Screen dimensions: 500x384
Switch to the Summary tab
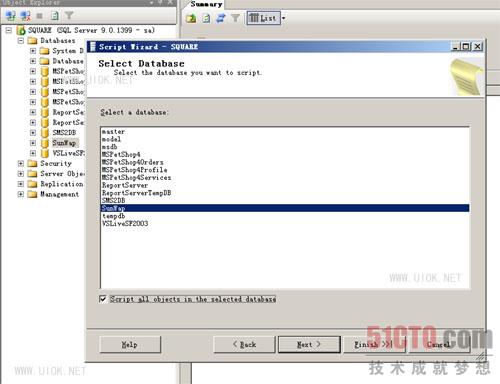(206, 4)
